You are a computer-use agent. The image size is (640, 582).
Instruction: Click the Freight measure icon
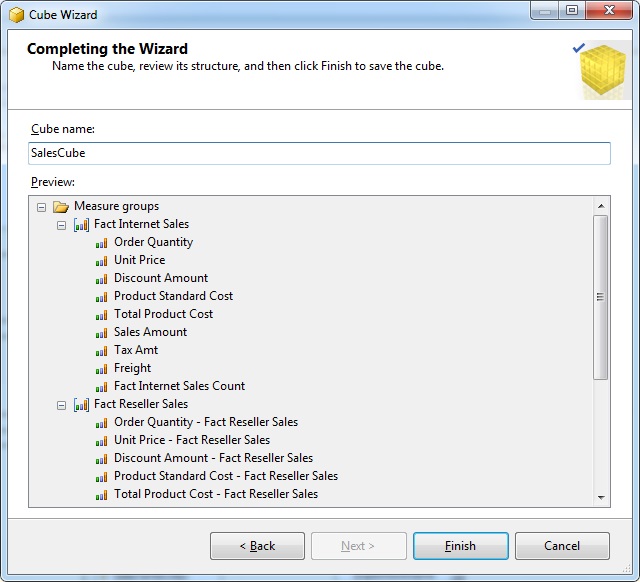(101, 369)
